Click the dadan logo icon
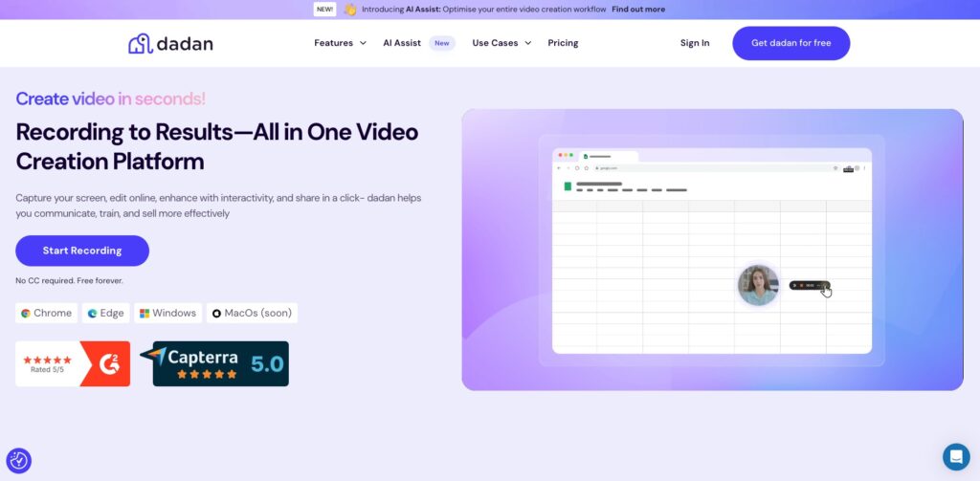 141,43
